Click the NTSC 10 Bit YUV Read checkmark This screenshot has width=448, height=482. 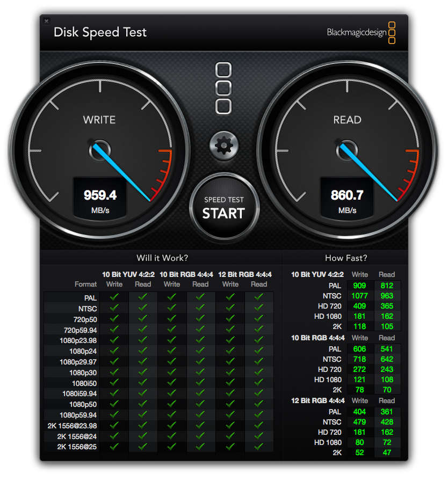click(x=143, y=308)
